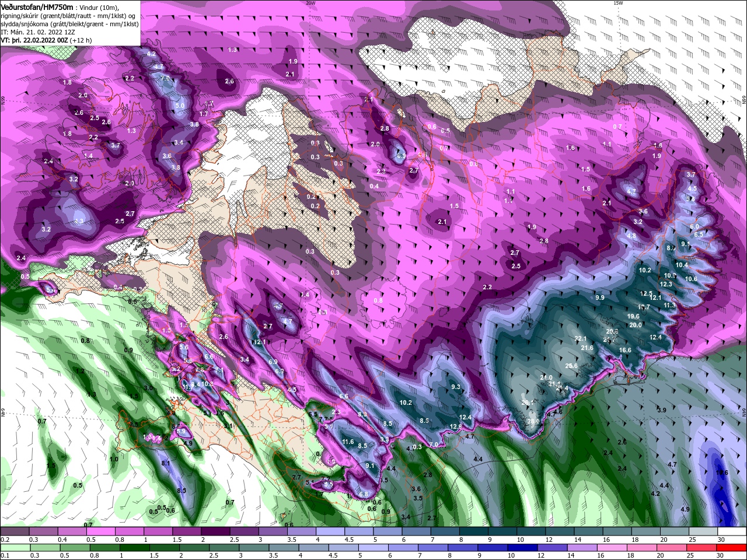Click the 15W longitude label
This screenshot has height=560, width=747.
click(x=618, y=3)
